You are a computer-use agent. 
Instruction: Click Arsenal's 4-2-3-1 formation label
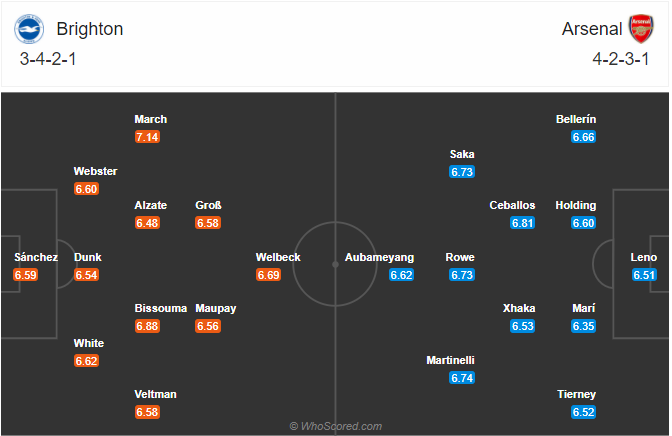(x=621, y=59)
